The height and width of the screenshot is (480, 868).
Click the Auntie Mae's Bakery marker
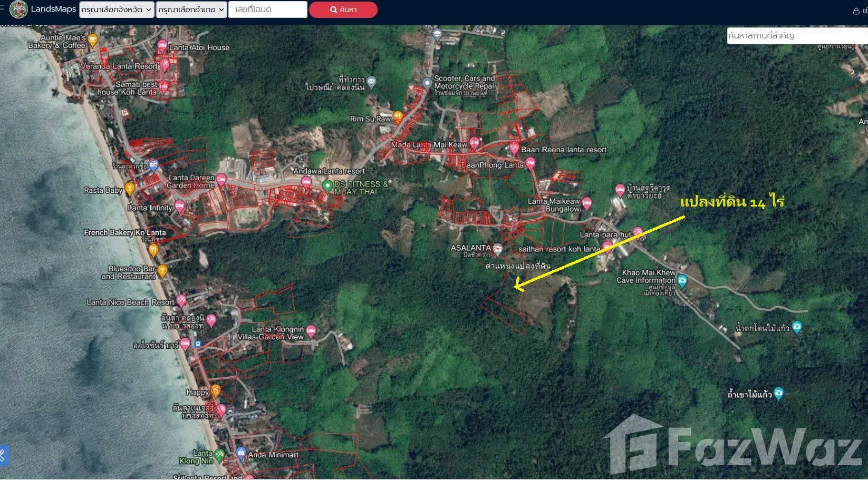coord(93,39)
